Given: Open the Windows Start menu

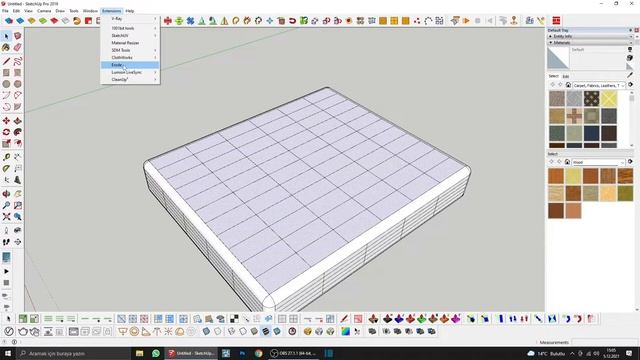Looking at the screenshot, I should pos(8,353).
